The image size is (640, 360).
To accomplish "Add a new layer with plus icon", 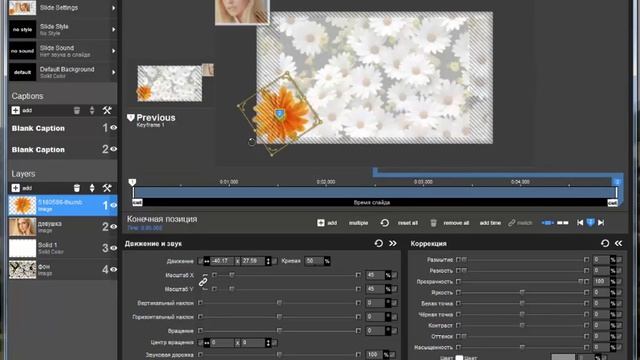I will pyautogui.click(x=16, y=188).
